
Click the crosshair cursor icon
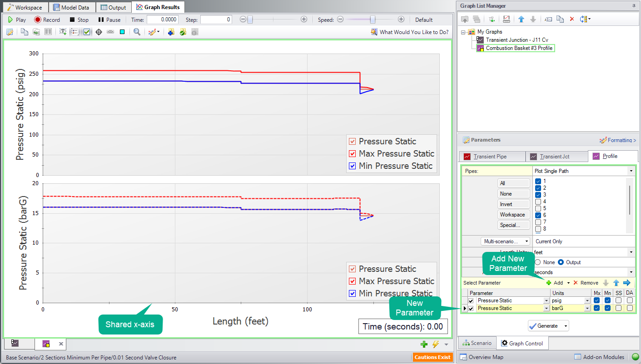pos(99,32)
